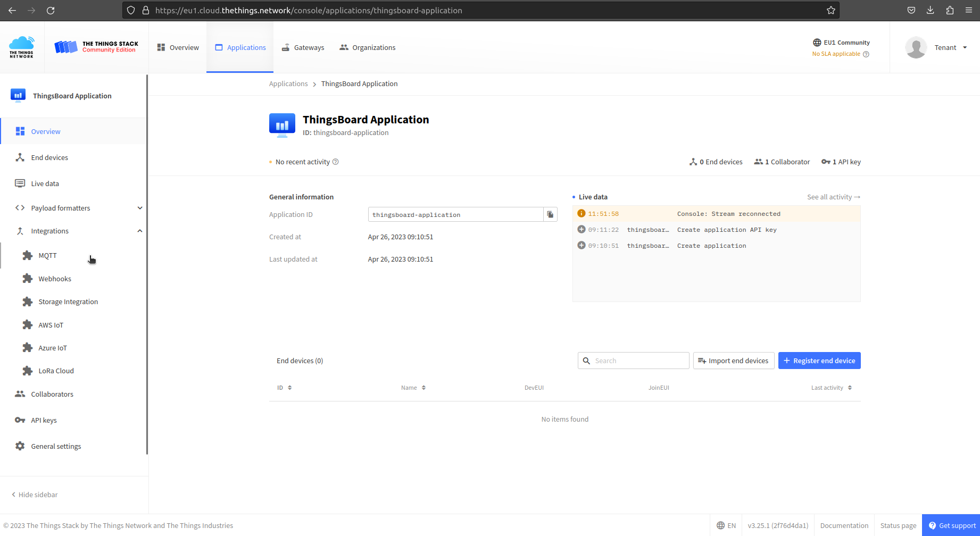Click the Register end device button

(x=819, y=361)
